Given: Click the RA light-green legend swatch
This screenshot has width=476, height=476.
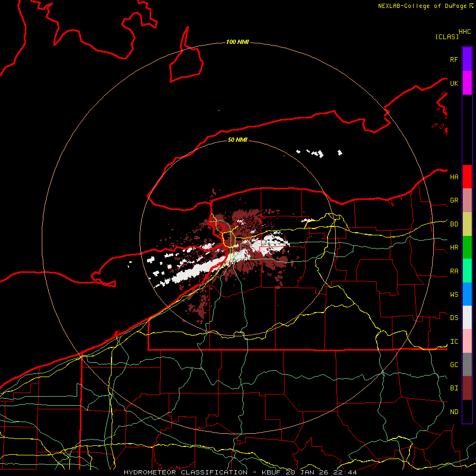Looking at the screenshot, I should (467, 271).
